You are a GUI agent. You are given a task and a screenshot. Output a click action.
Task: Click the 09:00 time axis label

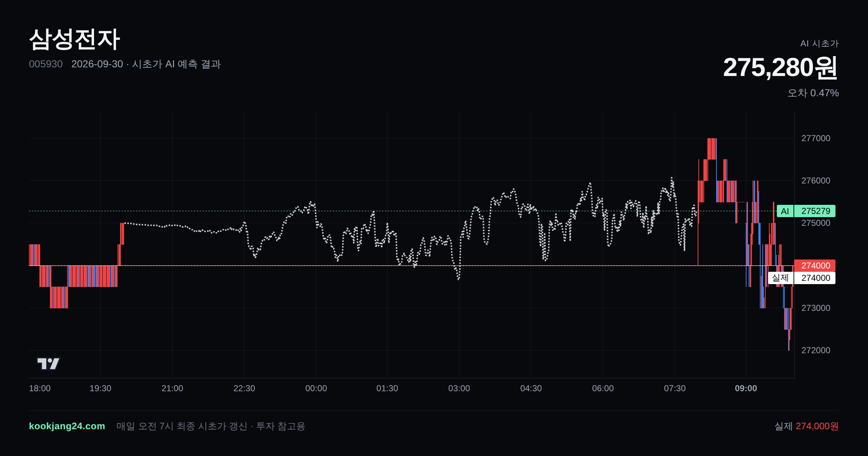(746, 388)
